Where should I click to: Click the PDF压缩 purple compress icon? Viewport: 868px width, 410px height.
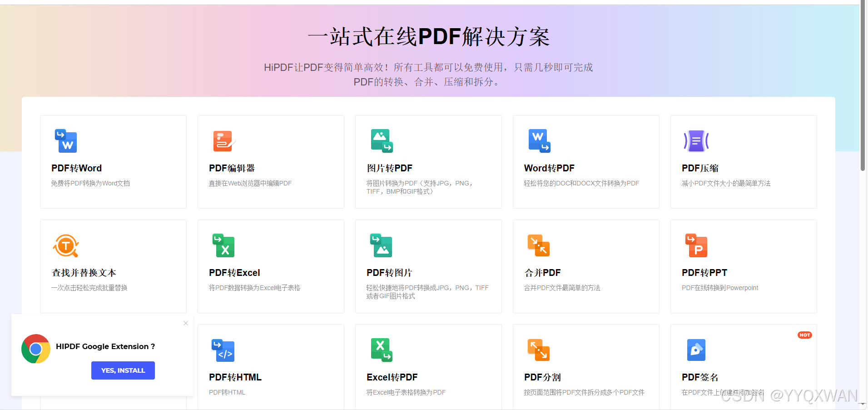pos(696,141)
